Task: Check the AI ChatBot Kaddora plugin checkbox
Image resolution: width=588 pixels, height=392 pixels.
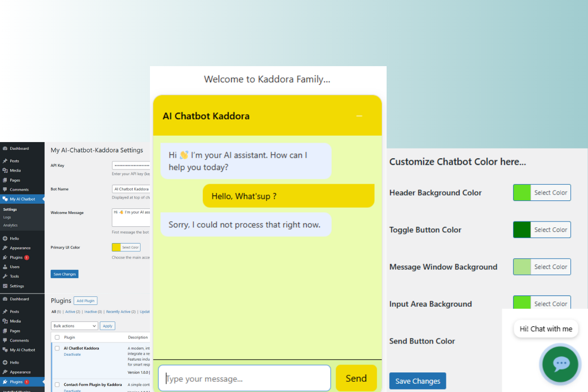Action: click(57, 348)
